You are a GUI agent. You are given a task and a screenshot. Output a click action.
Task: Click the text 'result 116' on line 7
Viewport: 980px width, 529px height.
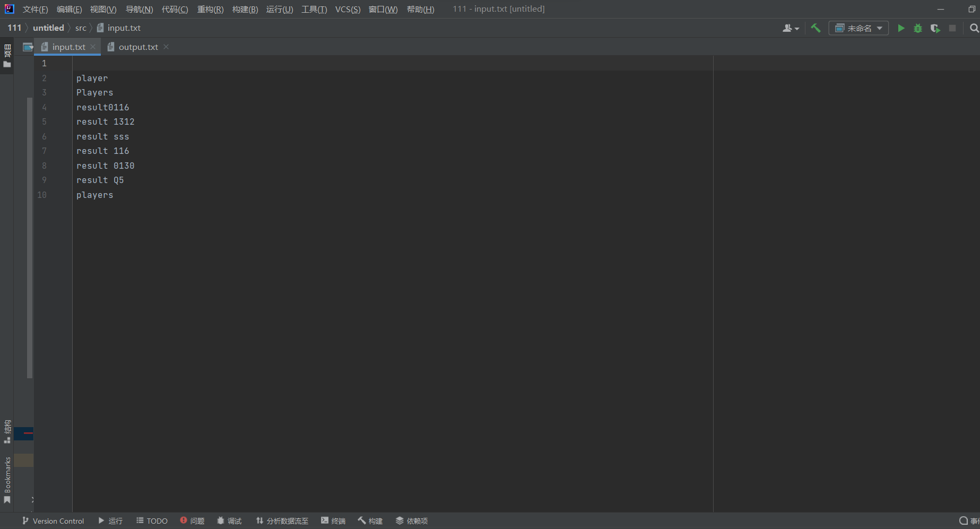pos(102,151)
